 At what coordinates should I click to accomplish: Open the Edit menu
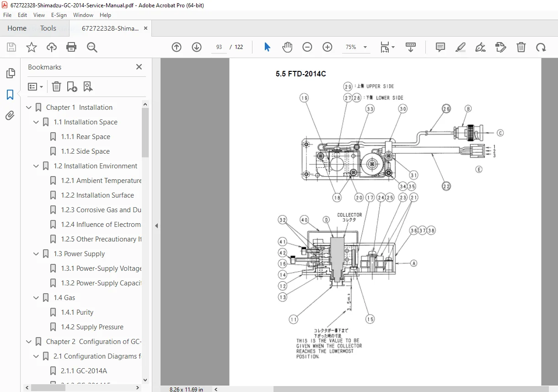(x=22, y=15)
